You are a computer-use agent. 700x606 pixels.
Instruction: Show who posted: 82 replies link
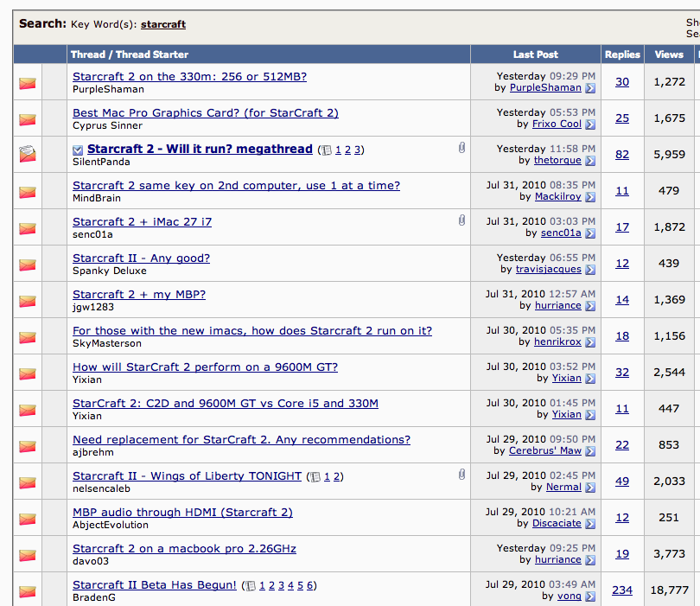tap(622, 155)
